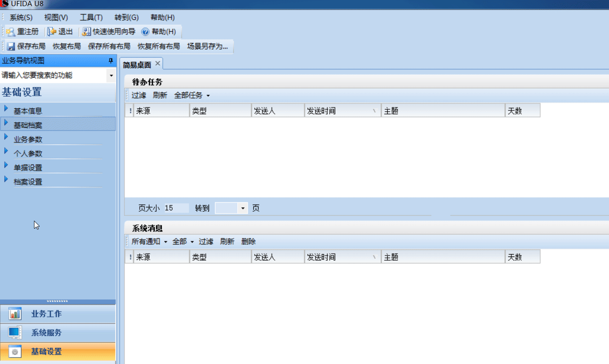Open the function search dropdown arrow

coord(111,75)
